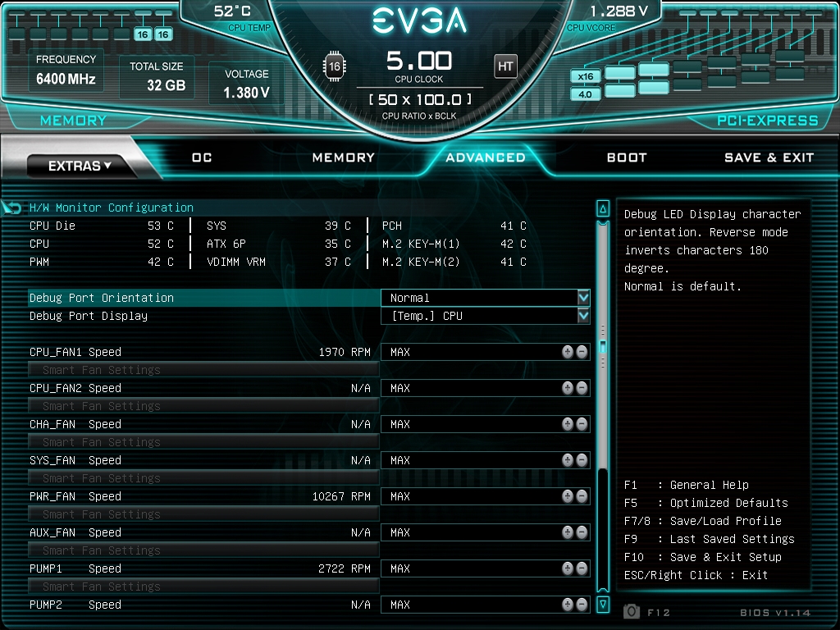
Task: Click the CPU_FAN1 1970 RPM value
Action: (345, 352)
